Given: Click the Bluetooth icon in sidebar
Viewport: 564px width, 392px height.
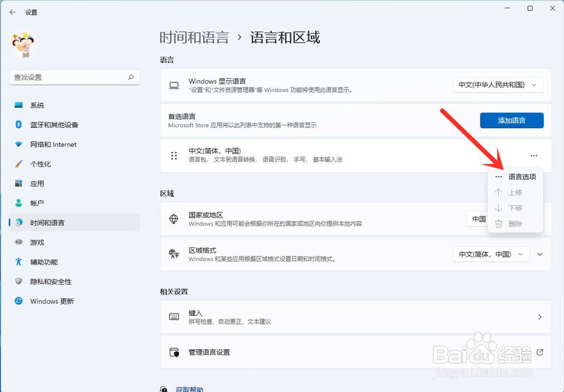Looking at the screenshot, I should 18,124.
